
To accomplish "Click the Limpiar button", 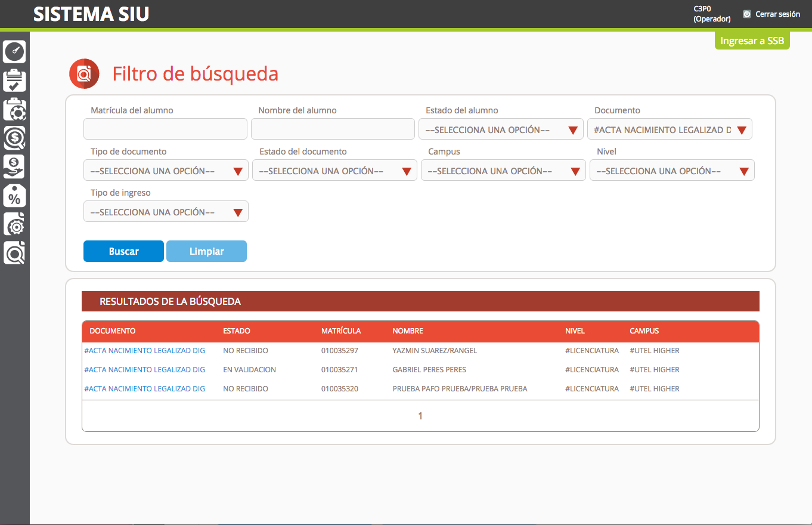I will click(206, 251).
